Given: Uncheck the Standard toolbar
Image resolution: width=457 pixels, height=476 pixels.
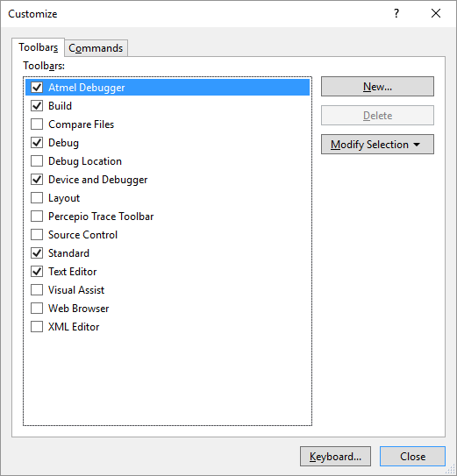Looking at the screenshot, I should [37, 253].
